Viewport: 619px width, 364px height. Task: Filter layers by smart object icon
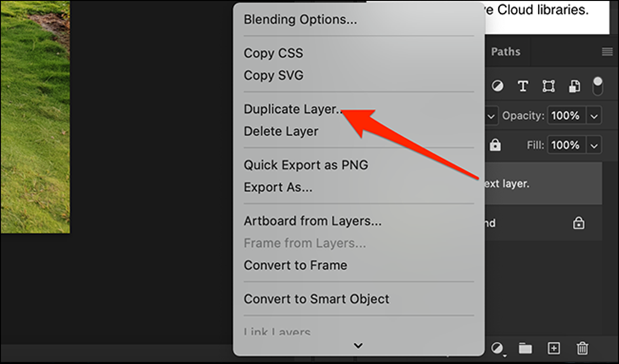coord(574,86)
